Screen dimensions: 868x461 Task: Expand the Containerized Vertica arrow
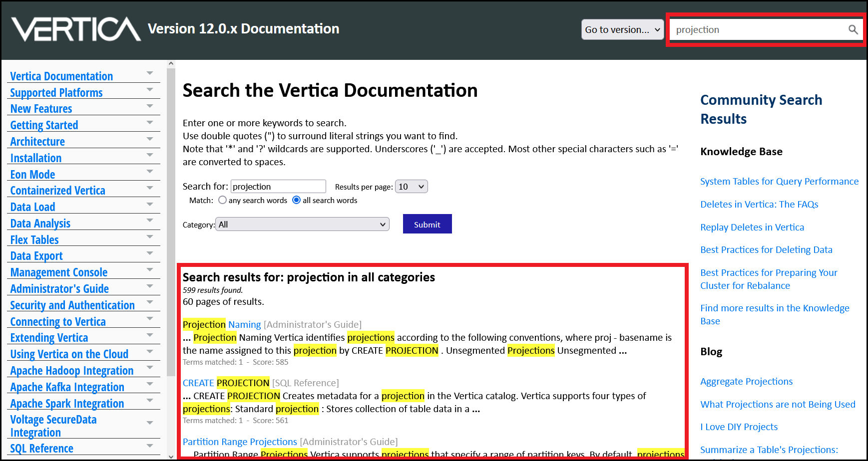click(149, 188)
